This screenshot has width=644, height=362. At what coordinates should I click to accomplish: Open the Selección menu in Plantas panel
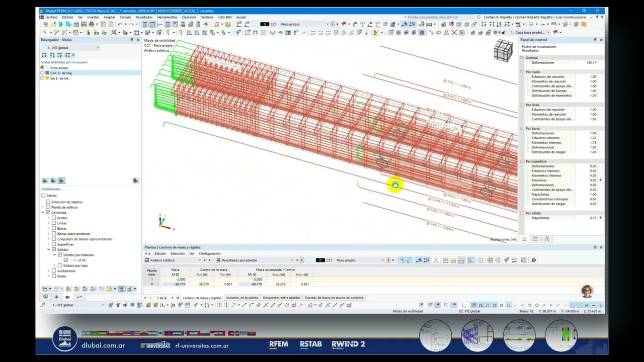pos(177,253)
